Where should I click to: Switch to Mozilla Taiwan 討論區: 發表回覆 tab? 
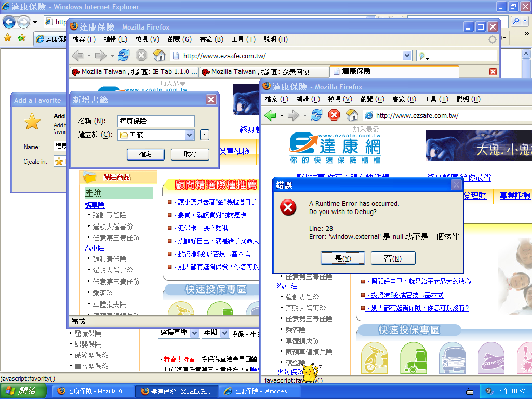[x=264, y=72]
